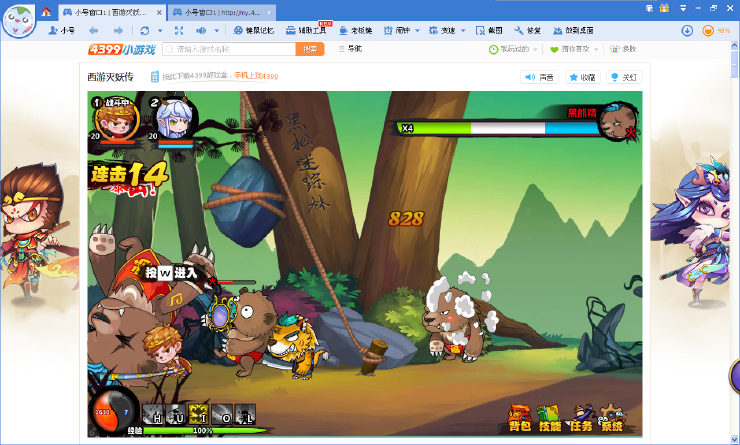The image size is (740, 445).
Task: Click the skin/settings icon left of gift box
Action: tap(650, 8)
